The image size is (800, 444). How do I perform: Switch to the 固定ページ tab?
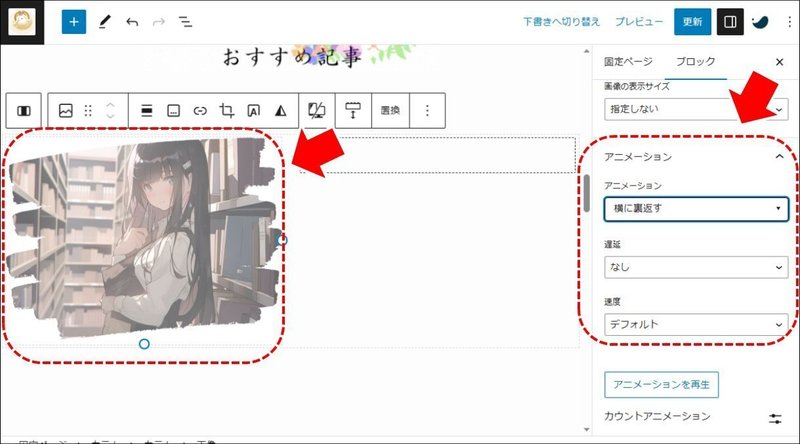tap(628, 62)
